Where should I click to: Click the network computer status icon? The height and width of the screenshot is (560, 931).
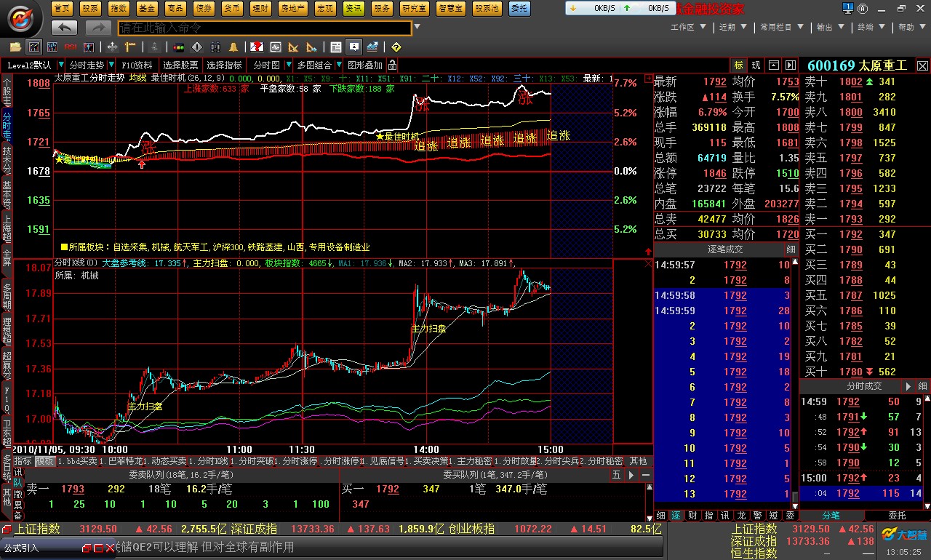[x=847, y=7]
